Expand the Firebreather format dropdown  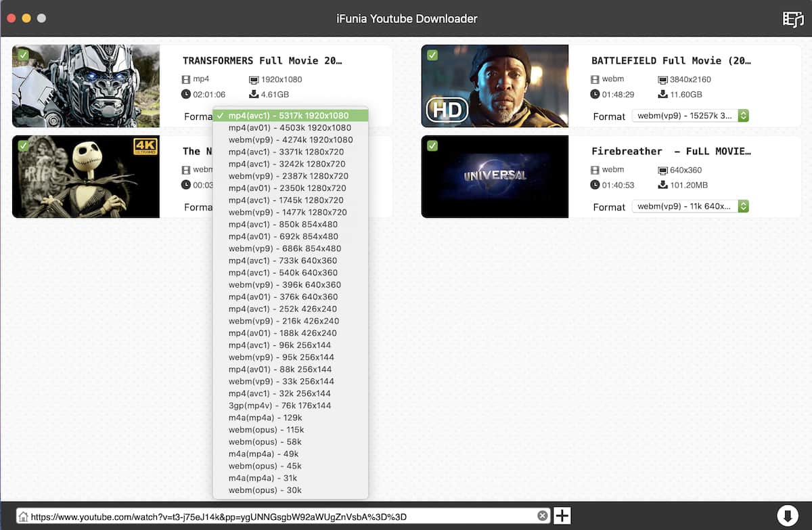690,206
